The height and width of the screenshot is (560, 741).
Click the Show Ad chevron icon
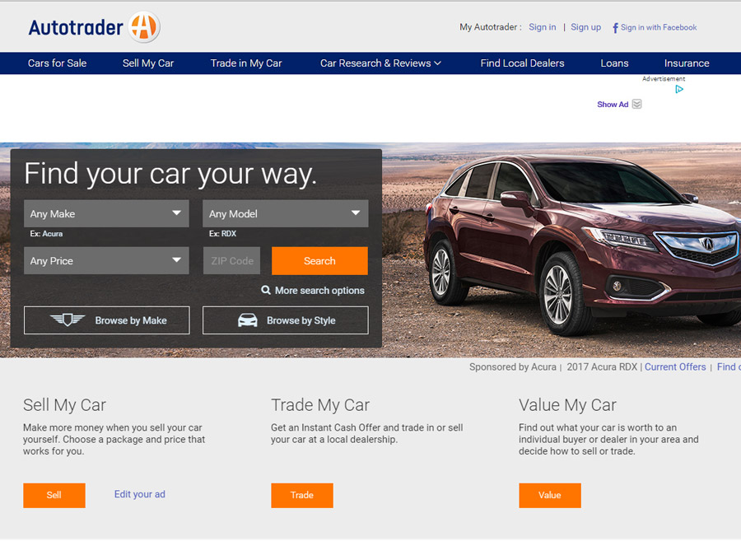(637, 104)
